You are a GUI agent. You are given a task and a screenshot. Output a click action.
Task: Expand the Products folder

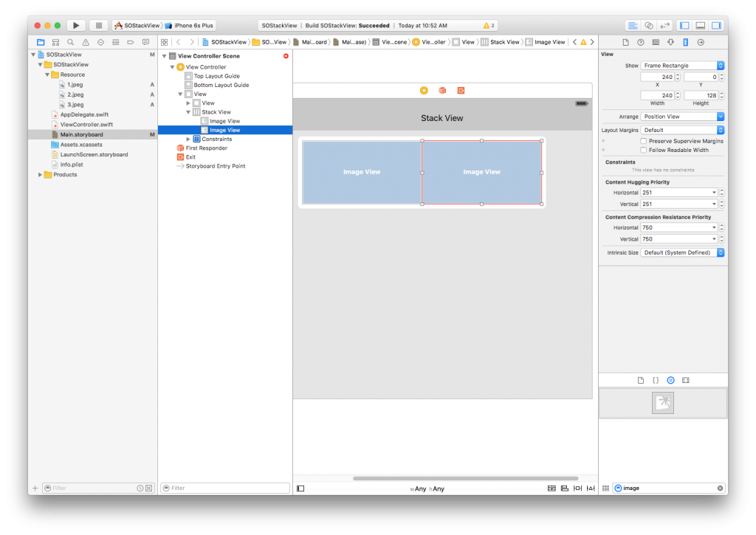pos(40,175)
